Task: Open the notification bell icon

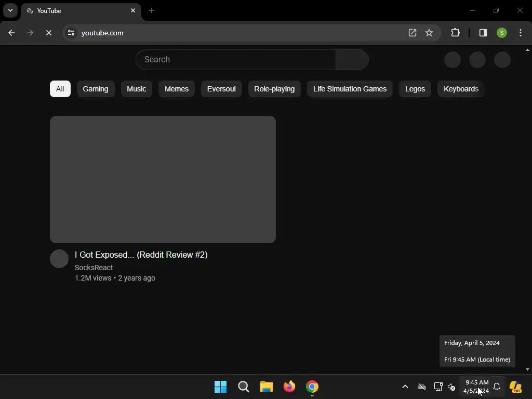Action: [497, 387]
